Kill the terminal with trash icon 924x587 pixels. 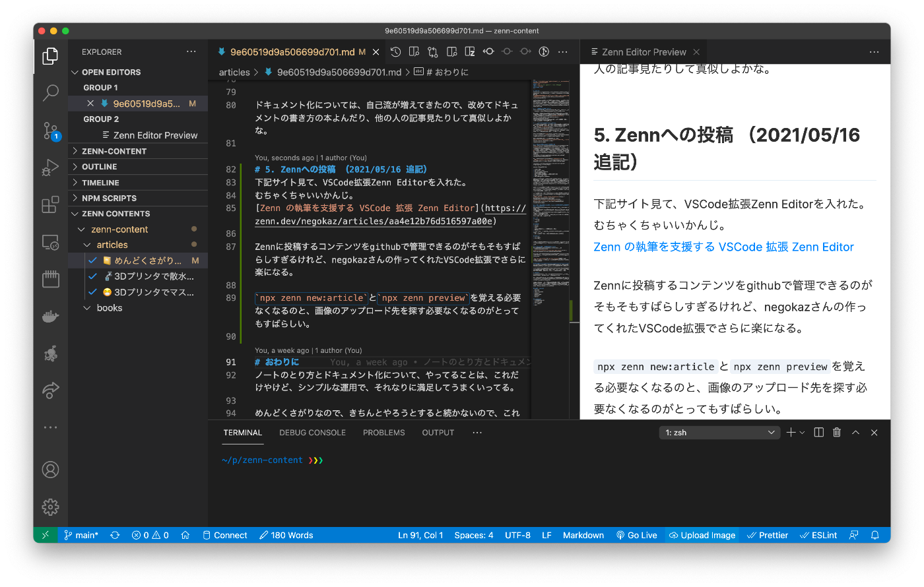tap(837, 432)
